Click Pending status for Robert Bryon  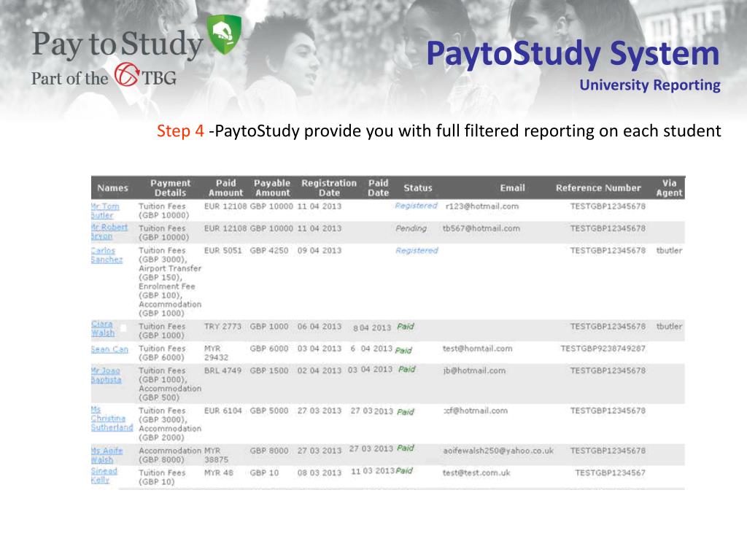[411, 228]
